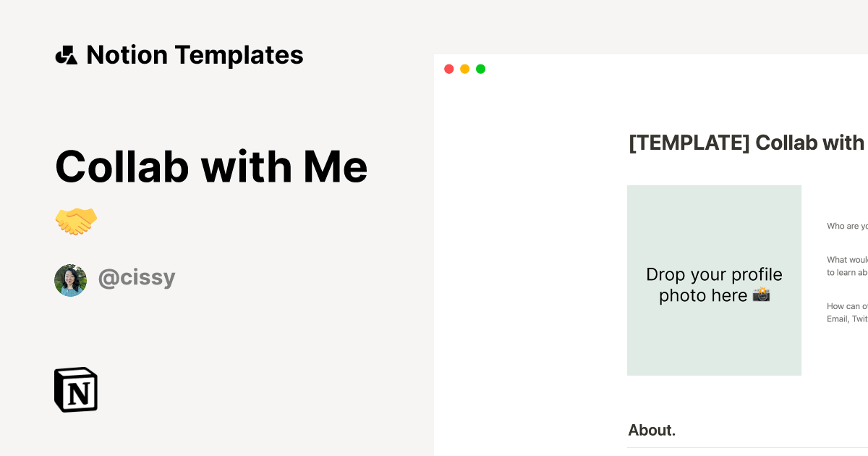Click the handshake emoji icon

pyautogui.click(x=76, y=221)
